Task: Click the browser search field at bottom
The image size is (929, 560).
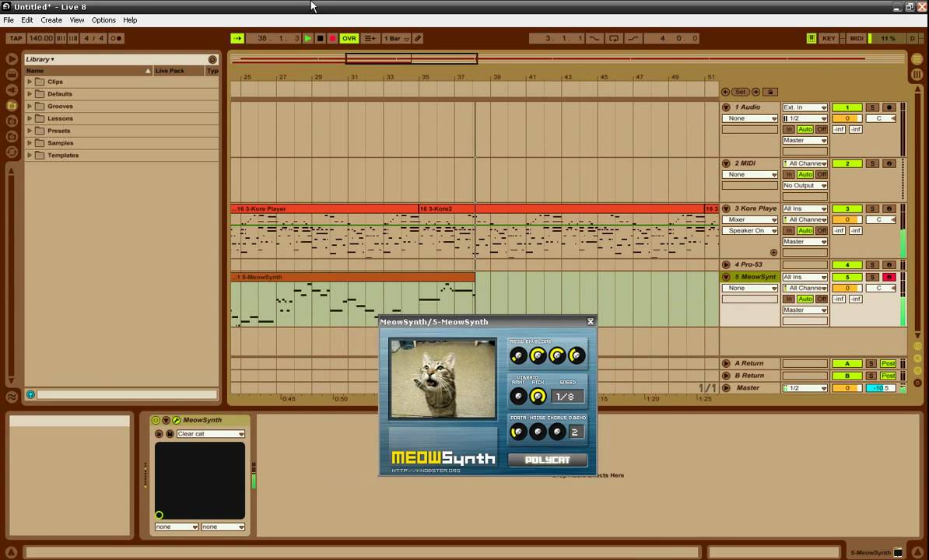Action: click(x=127, y=394)
